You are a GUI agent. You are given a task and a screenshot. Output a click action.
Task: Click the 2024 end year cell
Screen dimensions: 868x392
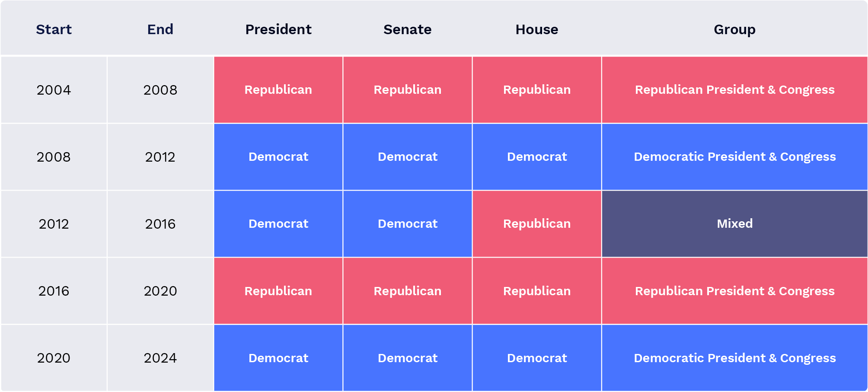pos(160,358)
